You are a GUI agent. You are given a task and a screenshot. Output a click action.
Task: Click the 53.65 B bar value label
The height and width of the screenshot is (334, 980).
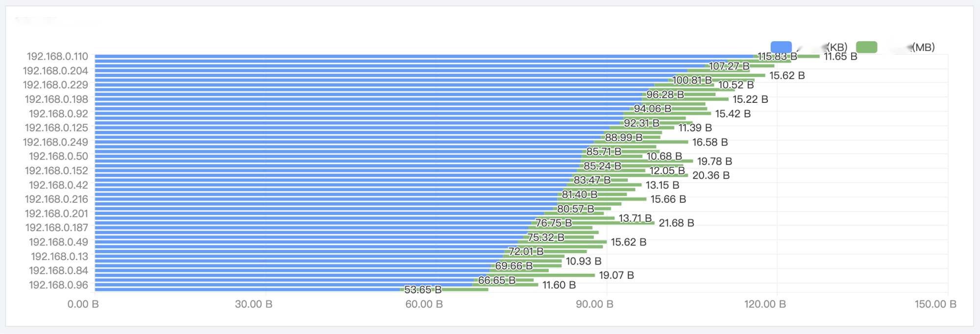click(422, 290)
